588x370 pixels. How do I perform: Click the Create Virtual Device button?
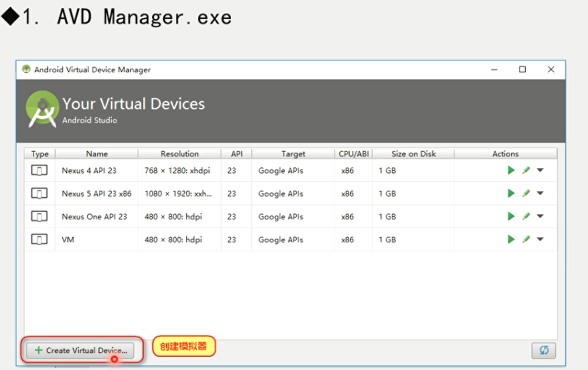[x=80, y=350]
